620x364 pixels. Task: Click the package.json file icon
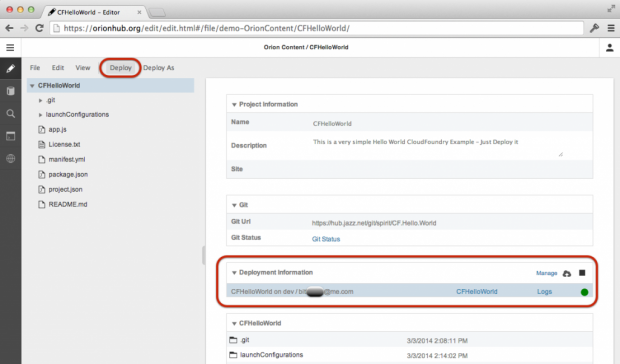(x=42, y=175)
